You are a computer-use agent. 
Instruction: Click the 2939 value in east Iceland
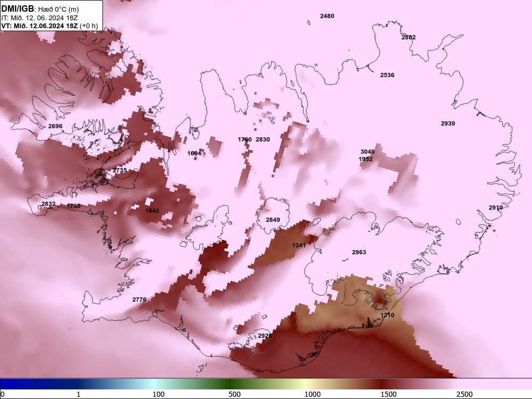448,123
